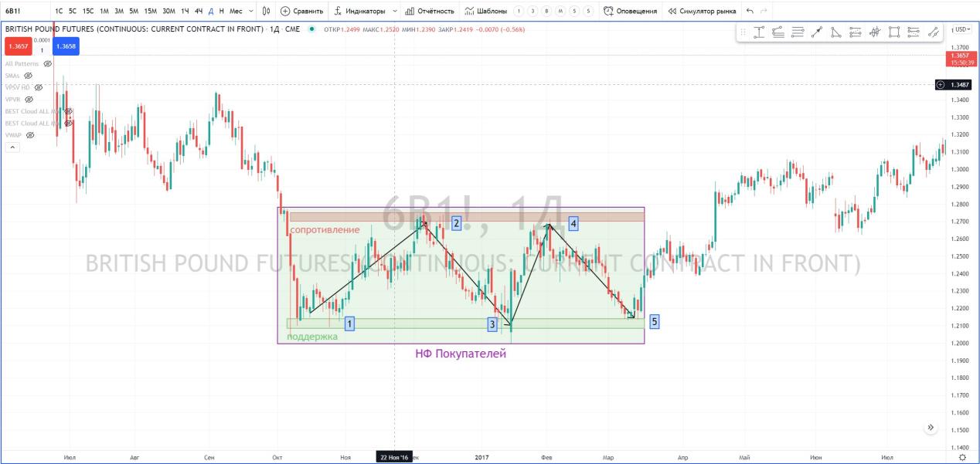The height and width of the screenshot is (464, 980).
Task: Open Оповещения alerts
Action: coord(630,12)
